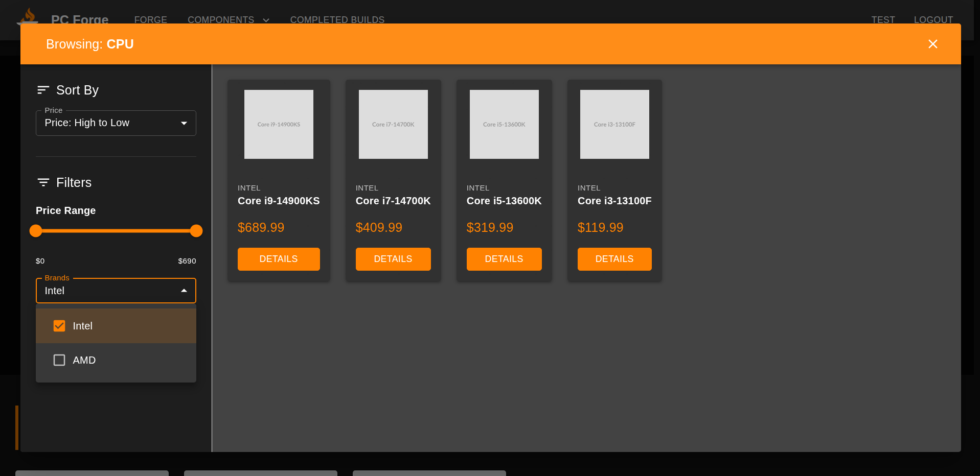This screenshot has width=980, height=476.
Task: Click the Sort By icon
Action: pos(43,90)
